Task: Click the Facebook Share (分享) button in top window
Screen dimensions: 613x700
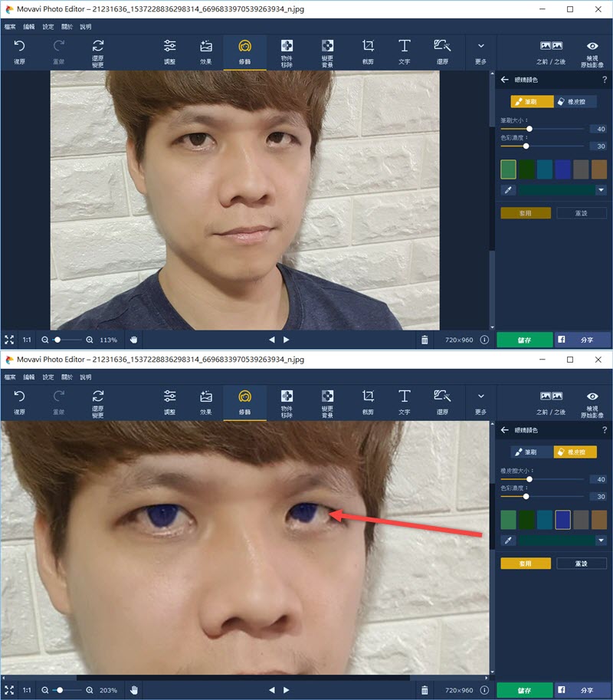Action: (x=582, y=340)
